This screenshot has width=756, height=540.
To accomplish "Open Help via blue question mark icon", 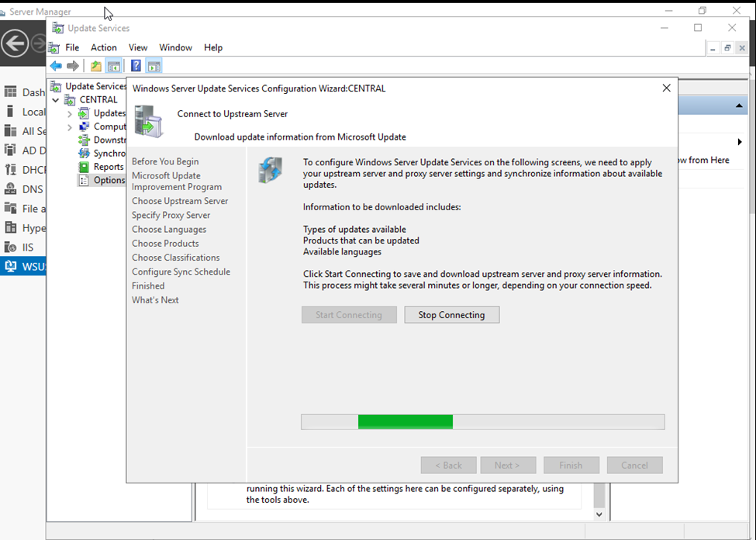I will point(136,66).
